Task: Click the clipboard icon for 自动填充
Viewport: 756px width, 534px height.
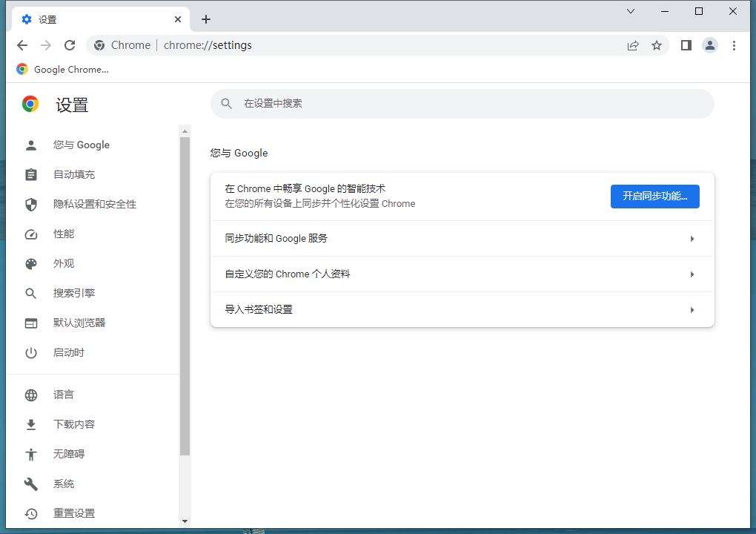Action: coord(31,174)
